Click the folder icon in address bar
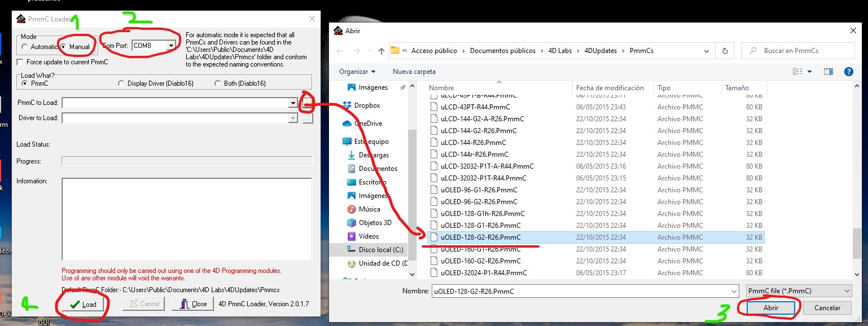 click(x=395, y=50)
